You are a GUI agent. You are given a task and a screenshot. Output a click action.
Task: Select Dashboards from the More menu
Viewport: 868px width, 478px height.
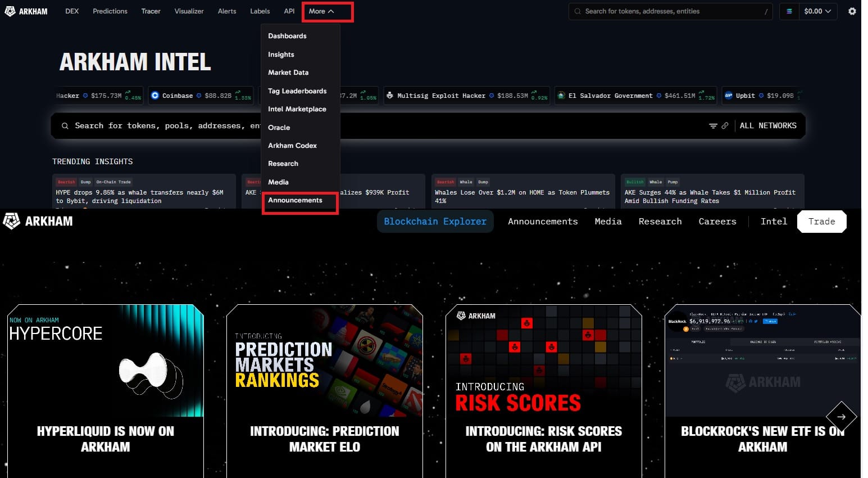(x=287, y=36)
